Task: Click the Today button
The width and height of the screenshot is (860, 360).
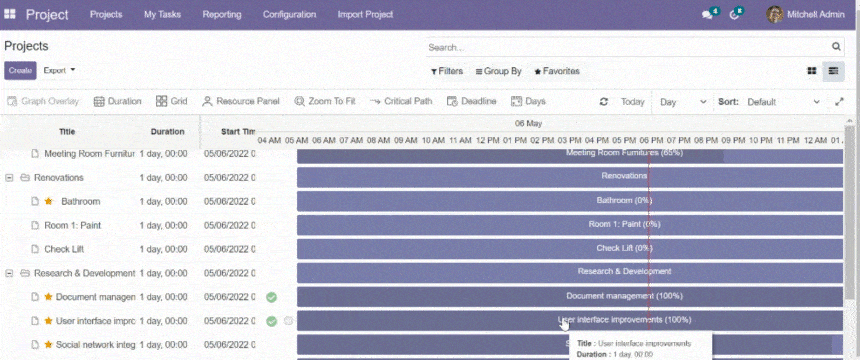Action: coord(632,102)
